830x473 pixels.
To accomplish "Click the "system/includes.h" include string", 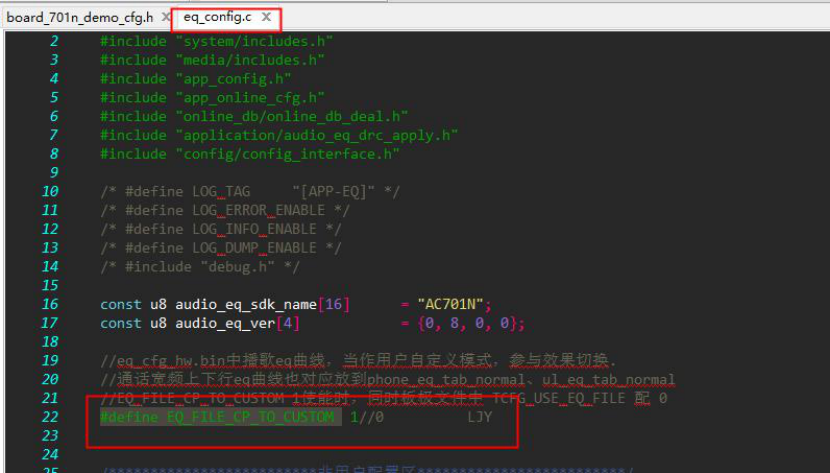I will [254, 41].
